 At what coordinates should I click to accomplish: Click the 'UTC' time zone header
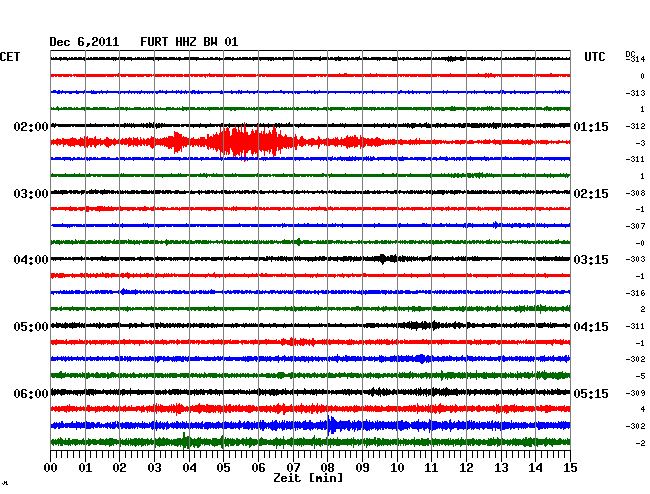click(595, 57)
